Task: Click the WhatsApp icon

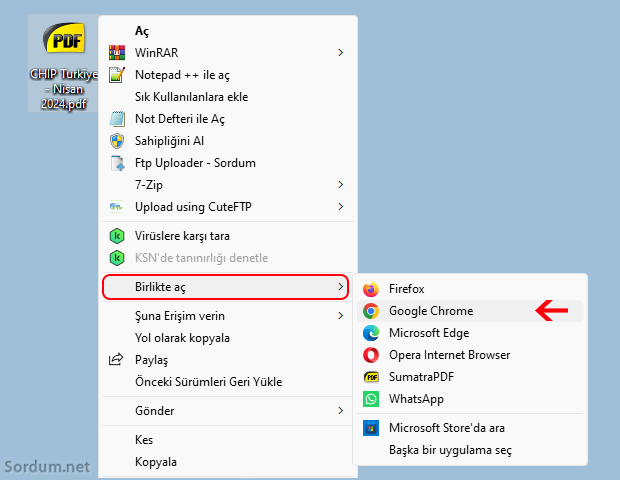Action: click(x=371, y=399)
